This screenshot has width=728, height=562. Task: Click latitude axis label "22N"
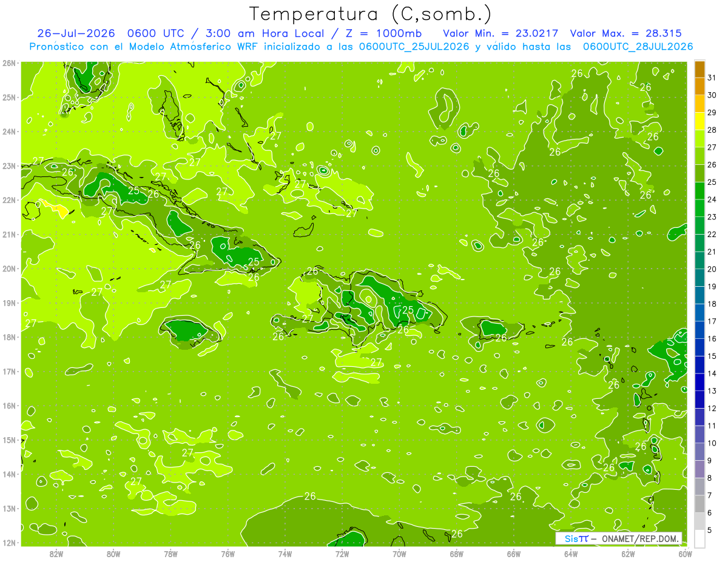pyautogui.click(x=9, y=200)
